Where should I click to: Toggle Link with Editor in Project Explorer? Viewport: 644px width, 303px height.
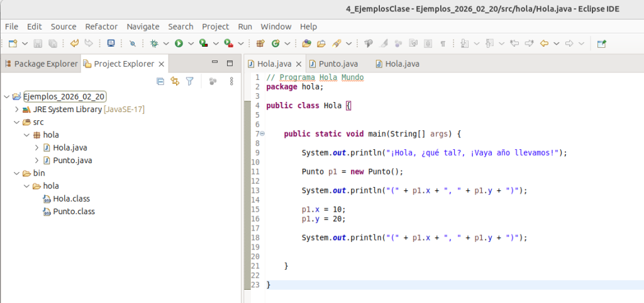175,81
